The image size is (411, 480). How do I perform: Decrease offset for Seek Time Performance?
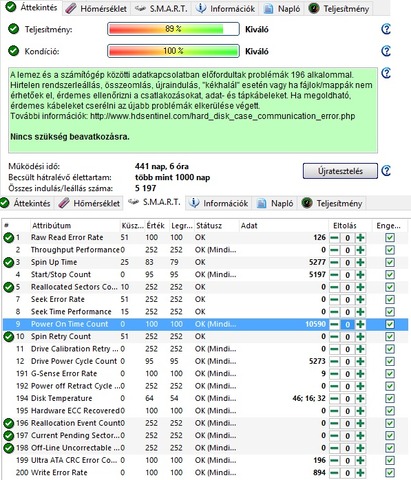tap(334, 312)
